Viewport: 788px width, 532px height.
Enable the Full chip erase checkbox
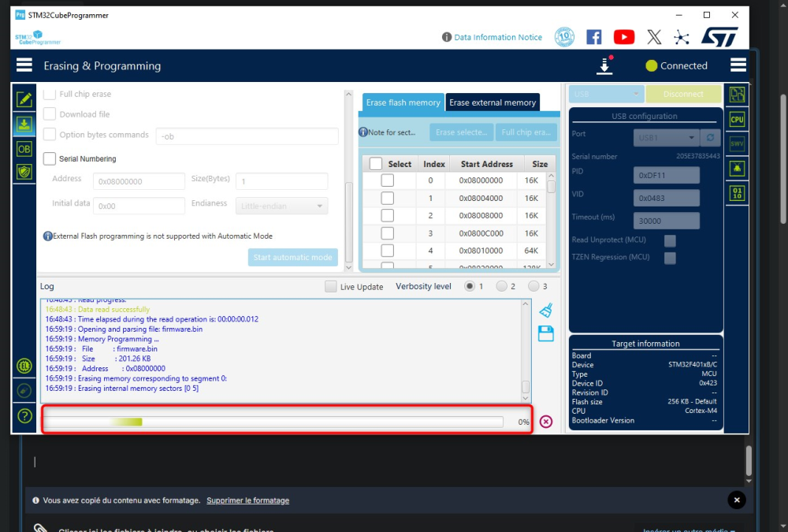point(49,94)
